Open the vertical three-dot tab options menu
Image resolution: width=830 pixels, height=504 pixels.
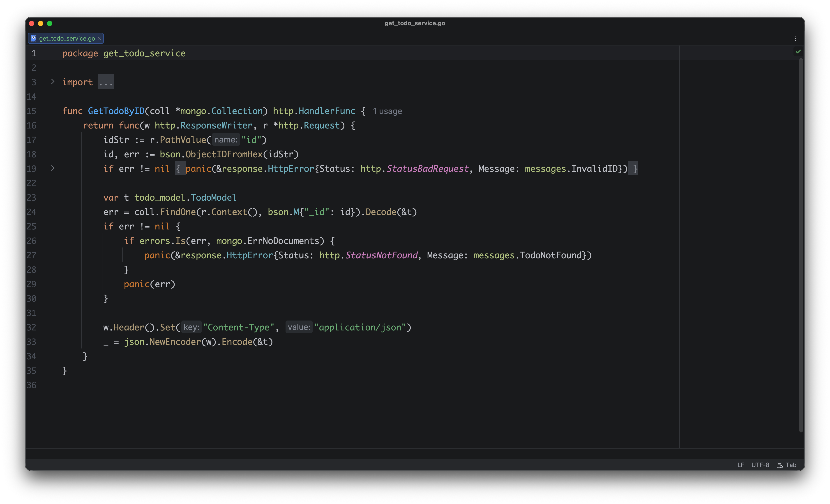pyautogui.click(x=796, y=38)
